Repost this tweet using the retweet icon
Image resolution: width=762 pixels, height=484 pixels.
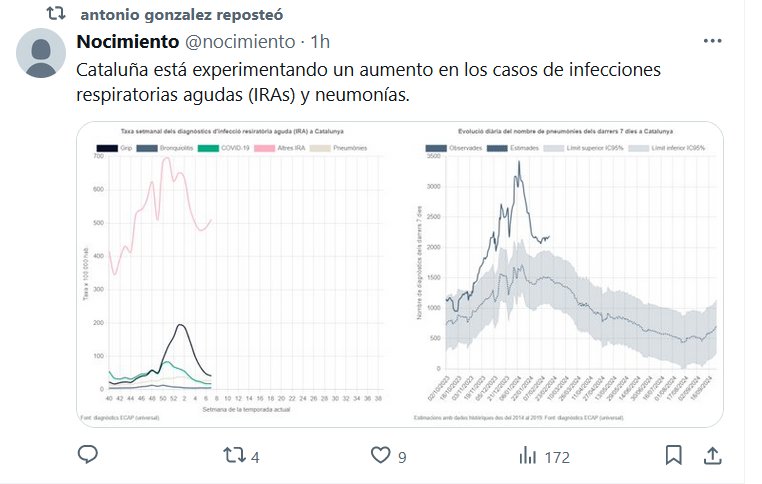(232, 456)
